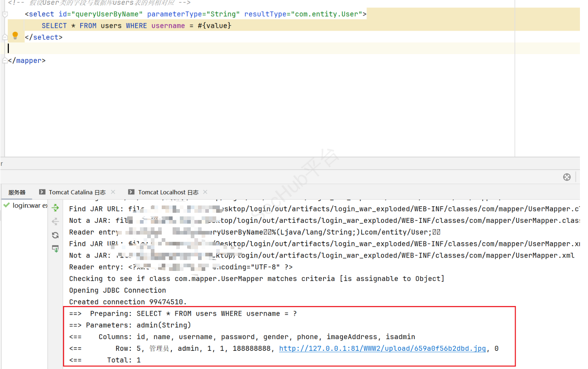The image size is (588, 369).
Task: Click the queryUserByName id attribute value
Action: click(107, 14)
